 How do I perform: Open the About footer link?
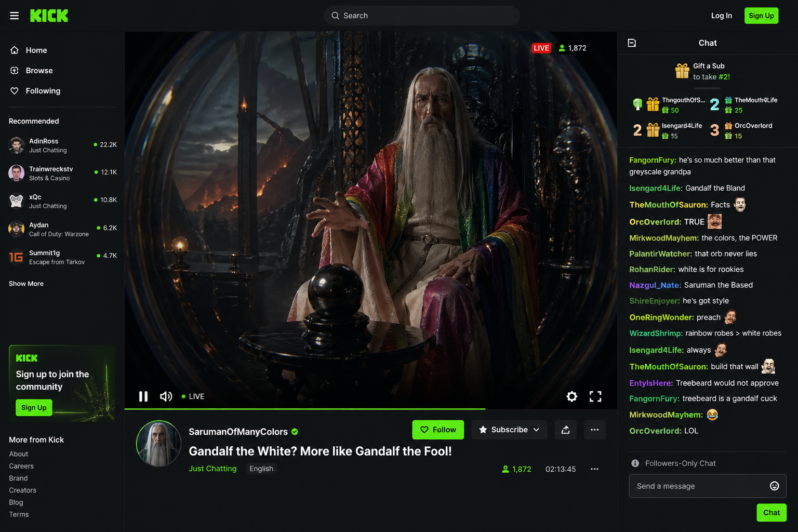point(19,454)
